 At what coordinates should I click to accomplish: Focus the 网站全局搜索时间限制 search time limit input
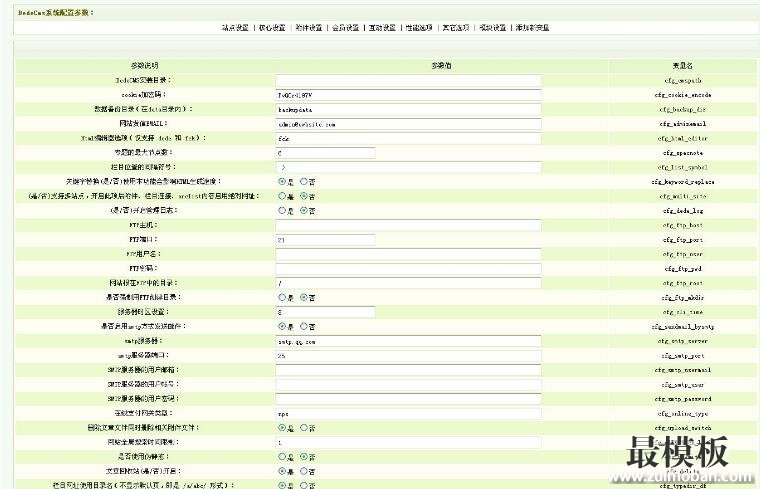tap(408, 442)
